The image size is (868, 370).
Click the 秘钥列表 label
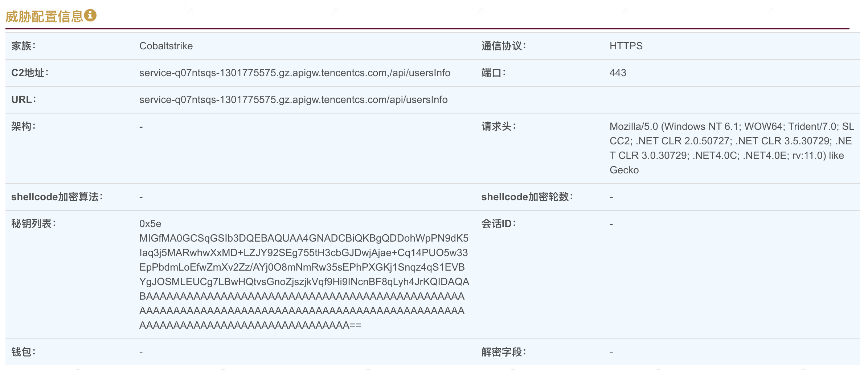tap(33, 224)
